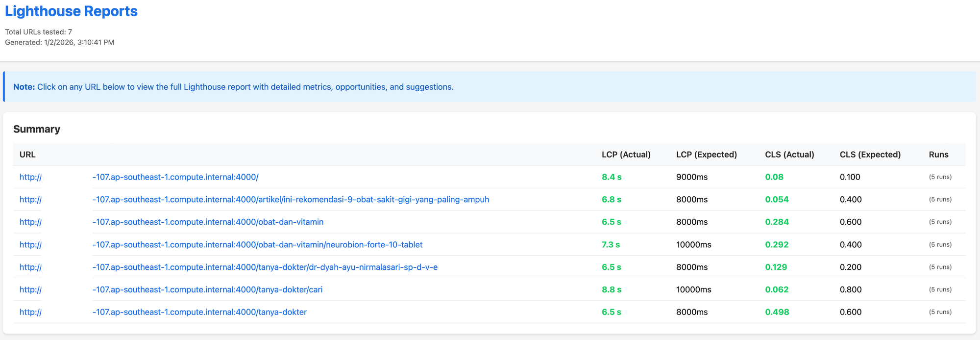Click the LCP (Actual) column header
The image size is (980, 340).
point(626,155)
